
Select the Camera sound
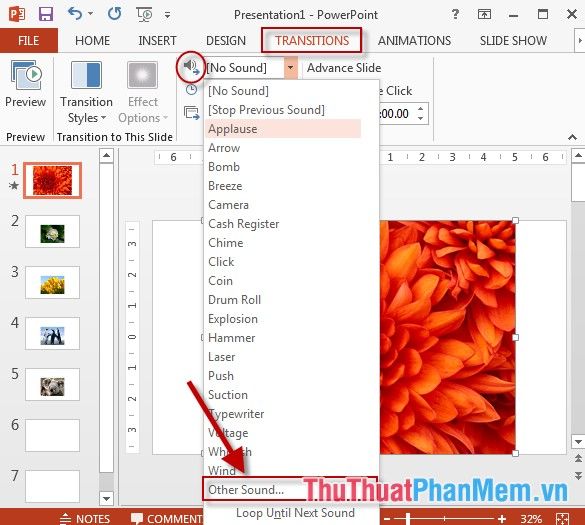(x=283, y=205)
